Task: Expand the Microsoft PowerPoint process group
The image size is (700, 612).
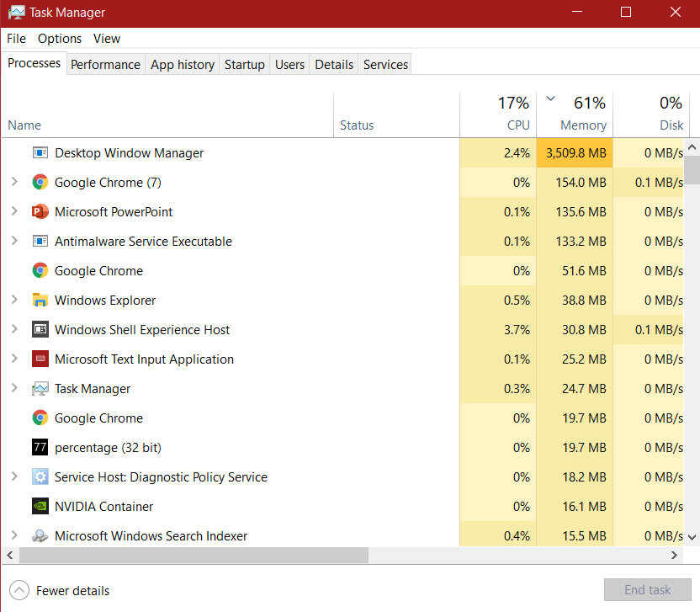Action: pos(14,211)
